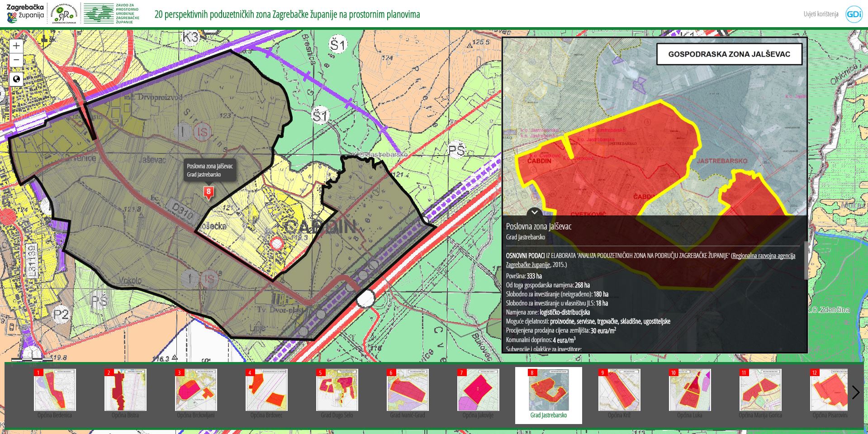Click the Poslovna zona Jalševac map tooltip
Viewport: 868px width, 434px height.
pyautogui.click(x=210, y=170)
